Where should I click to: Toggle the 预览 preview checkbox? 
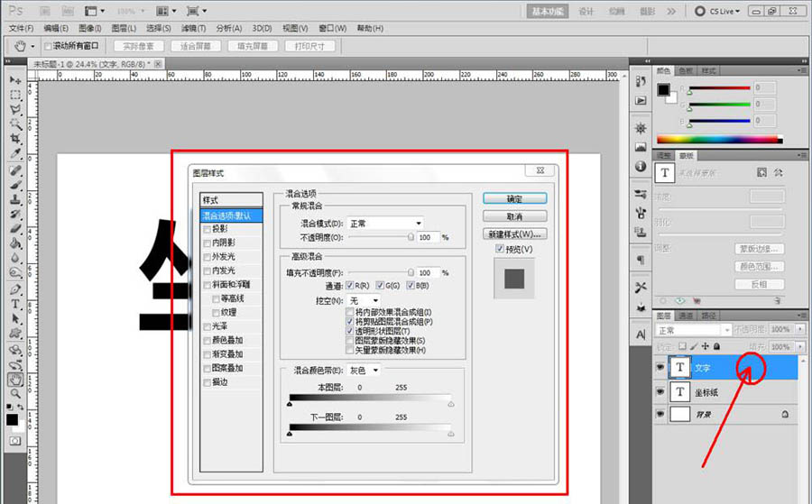point(500,249)
